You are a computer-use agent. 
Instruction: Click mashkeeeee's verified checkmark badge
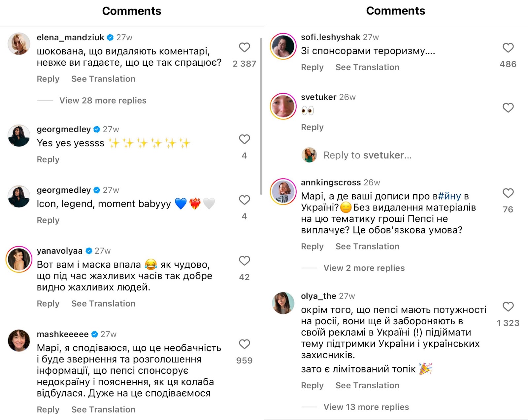point(95,334)
